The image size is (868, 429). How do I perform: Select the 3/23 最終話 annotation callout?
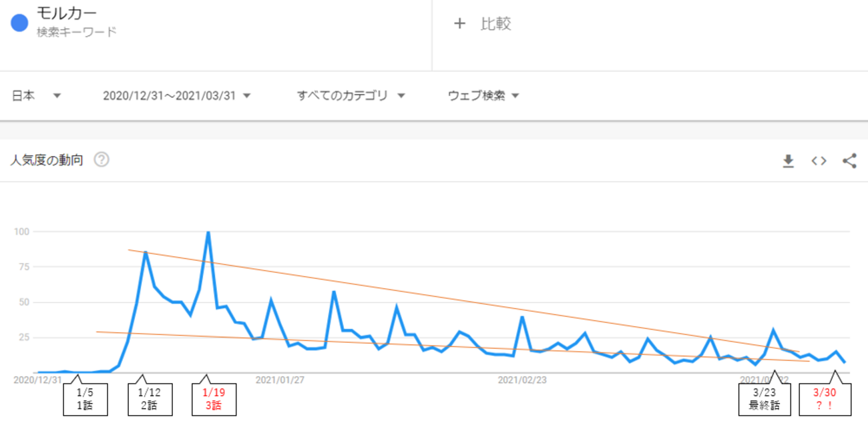click(x=765, y=399)
